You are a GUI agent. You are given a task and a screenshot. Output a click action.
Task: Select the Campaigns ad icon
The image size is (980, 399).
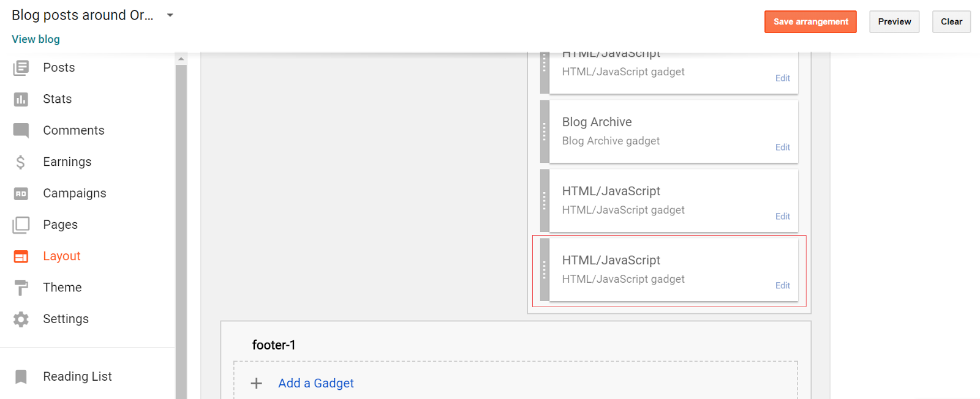pyautogui.click(x=21, y=193)
